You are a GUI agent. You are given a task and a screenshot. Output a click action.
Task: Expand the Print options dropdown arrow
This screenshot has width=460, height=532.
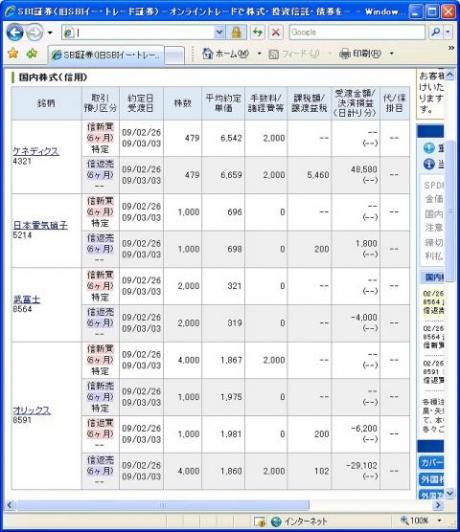click(392, 53)
